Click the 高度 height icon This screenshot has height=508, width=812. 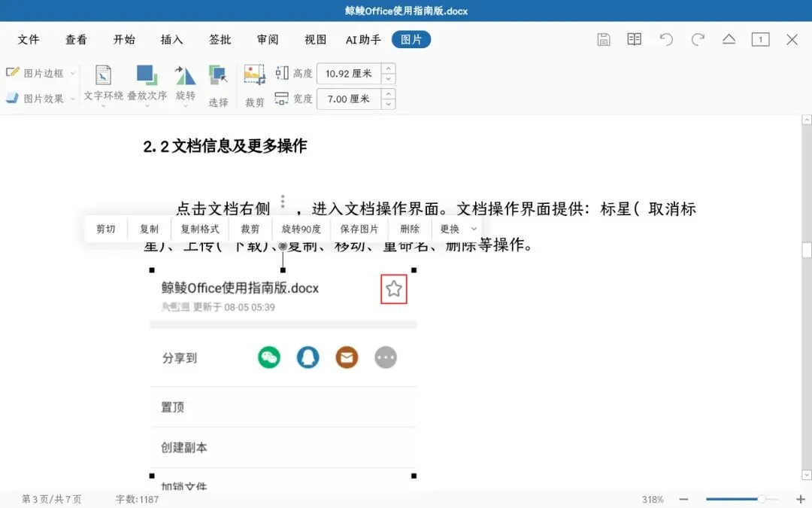(x=282, y=73)
